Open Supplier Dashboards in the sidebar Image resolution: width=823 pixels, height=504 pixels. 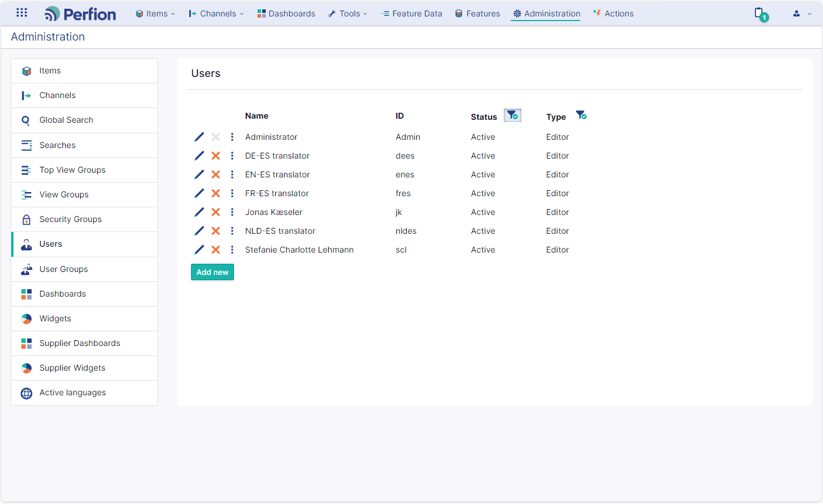tap(85, 343)
